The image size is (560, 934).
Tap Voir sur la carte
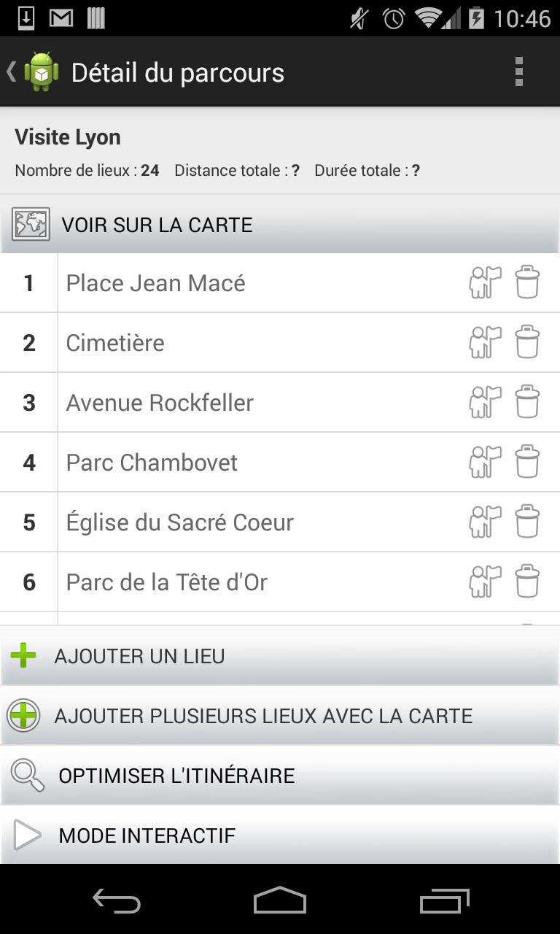tap(280, 225)
